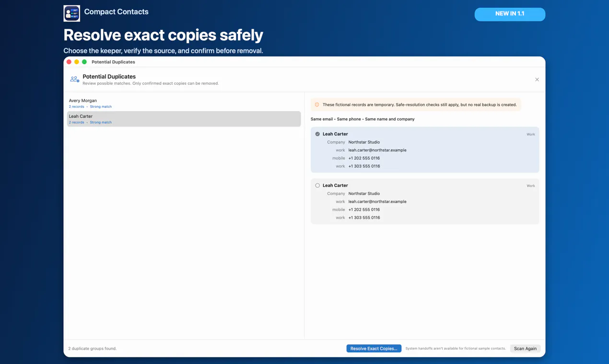
Task: Select the second Leah Carter record as keeper
Action: click(x=317, y=185)
